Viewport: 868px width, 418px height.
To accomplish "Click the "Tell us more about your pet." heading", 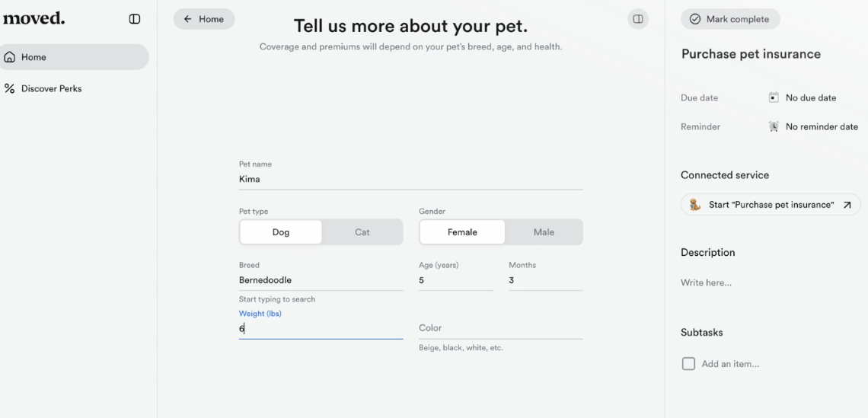I will pyautogui.click(x=410, y=25).
